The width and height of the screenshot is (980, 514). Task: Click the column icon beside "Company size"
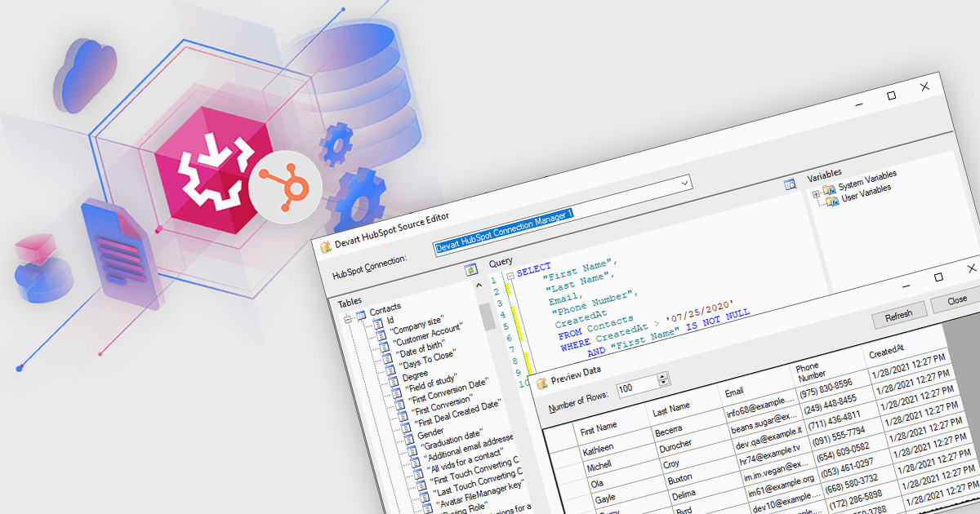click(383, 336)
